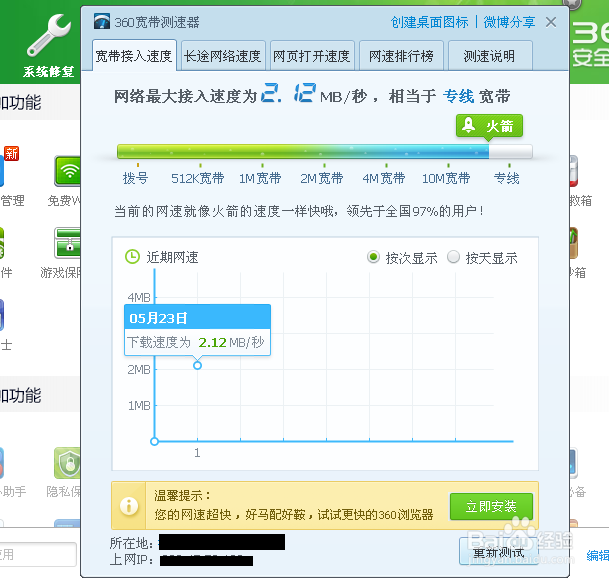This screenshot has height=581, width=609.
Task: Click the 512K宽带 scale label
Action: (198, 178)
